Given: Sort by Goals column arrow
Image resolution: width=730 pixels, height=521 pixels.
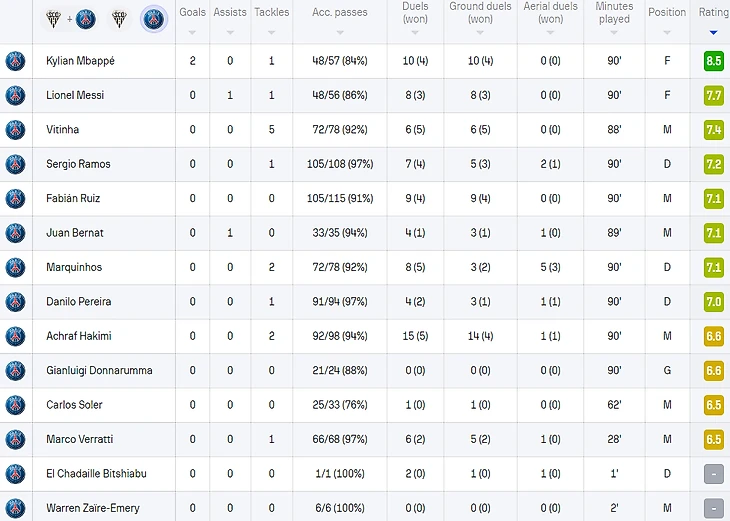Looking at the screenshot, I should 192,32.
